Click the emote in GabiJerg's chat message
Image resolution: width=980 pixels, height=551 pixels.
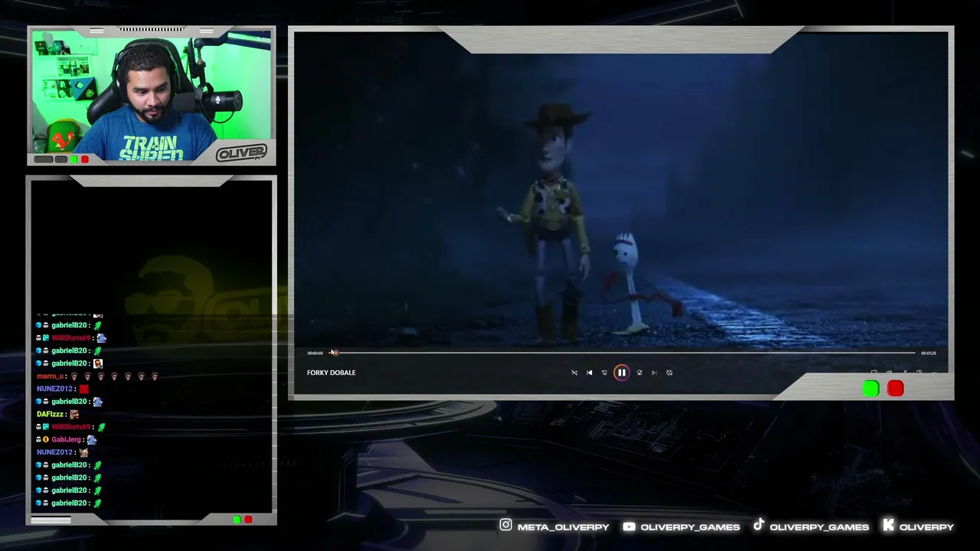tap(92, 439)
